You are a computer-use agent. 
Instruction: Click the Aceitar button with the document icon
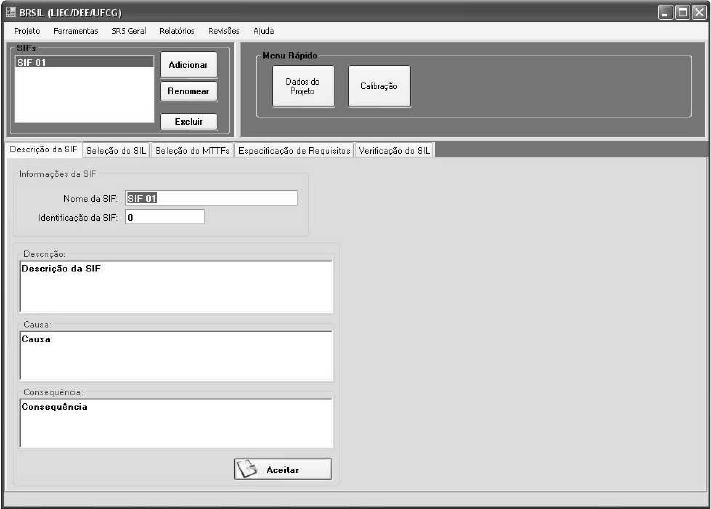[282, 469]
